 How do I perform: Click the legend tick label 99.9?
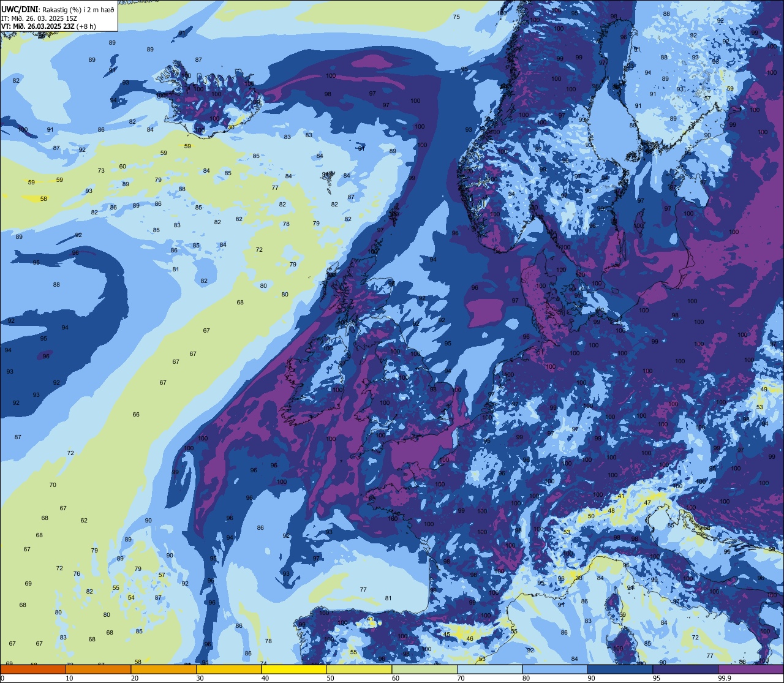pyautogui.click(x=725, y=678)
